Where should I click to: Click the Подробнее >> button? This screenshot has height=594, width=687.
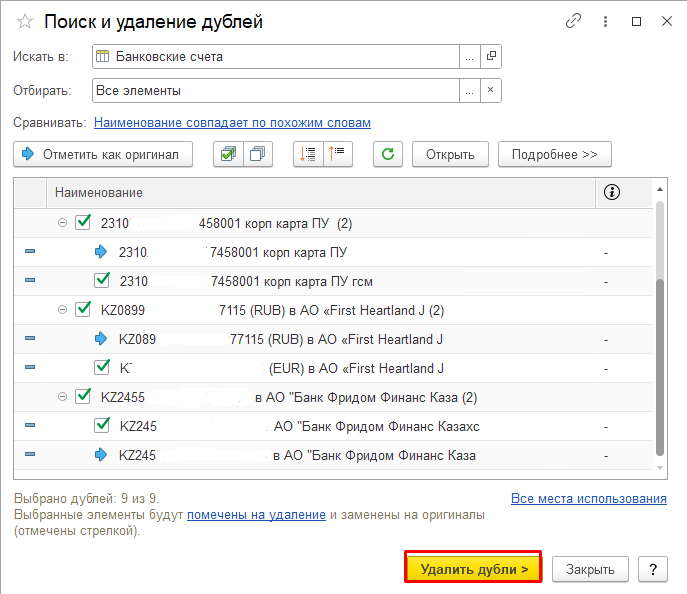tap(554, 155)
